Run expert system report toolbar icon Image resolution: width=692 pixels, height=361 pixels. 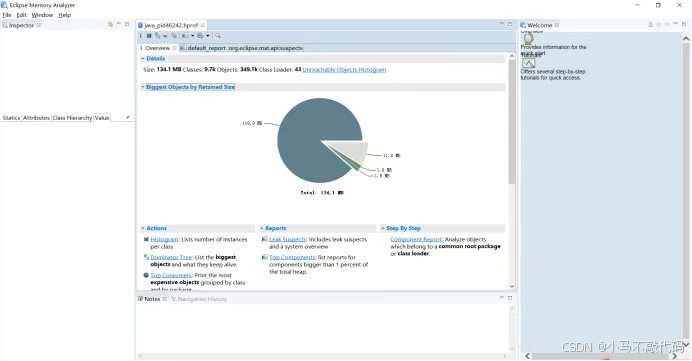185,36
